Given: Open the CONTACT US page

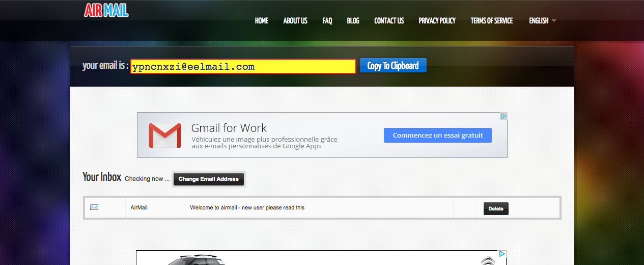Looking at the screenshot, I should coord(389,21).
